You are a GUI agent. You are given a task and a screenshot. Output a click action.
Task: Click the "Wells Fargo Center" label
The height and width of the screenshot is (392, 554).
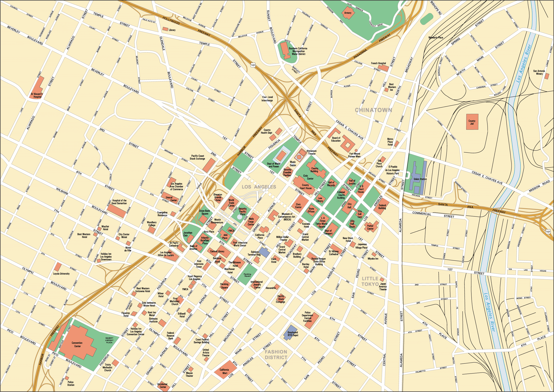pos(251,222)
